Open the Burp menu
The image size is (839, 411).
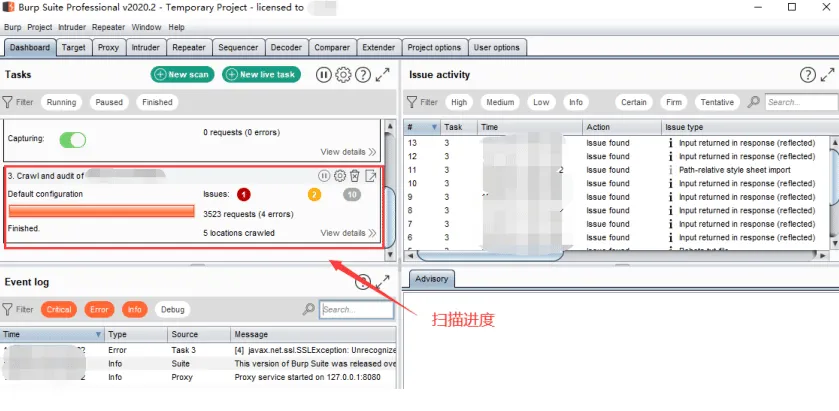[13, 27]
